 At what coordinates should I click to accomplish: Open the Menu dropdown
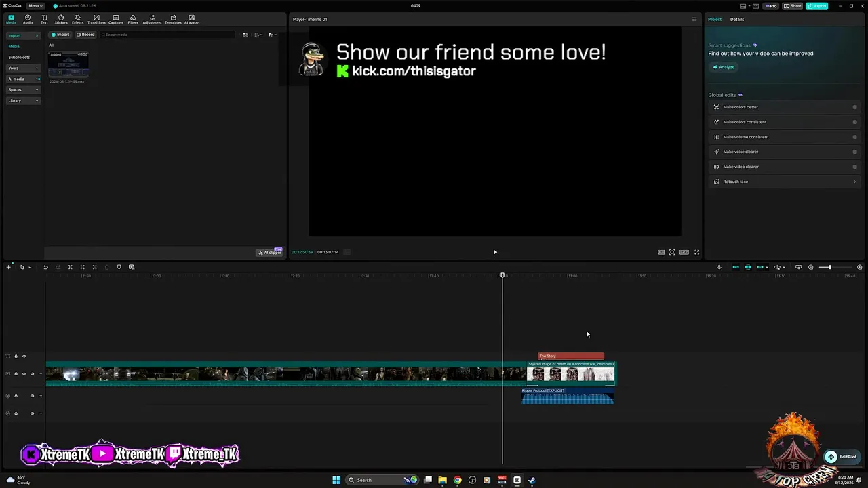(x=35, y=6)
